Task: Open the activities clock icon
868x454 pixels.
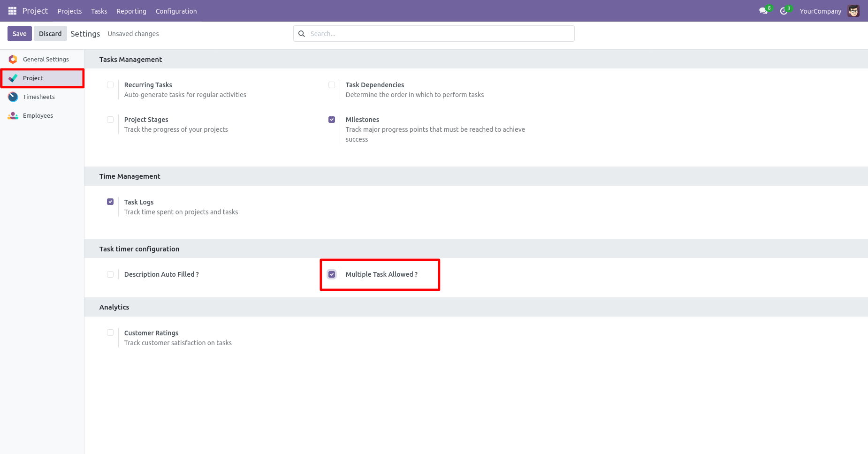Action: (x=784, y=11)
